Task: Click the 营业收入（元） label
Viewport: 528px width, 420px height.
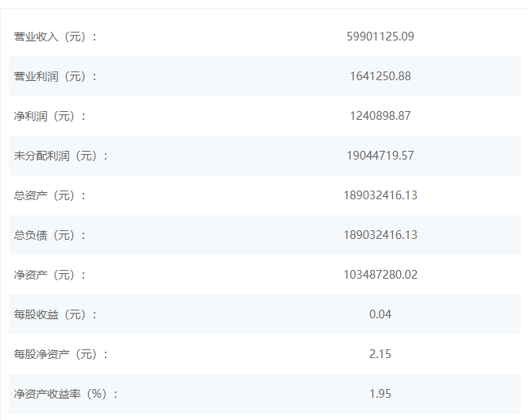Action: pyautogui.click(x=55, y=37)
